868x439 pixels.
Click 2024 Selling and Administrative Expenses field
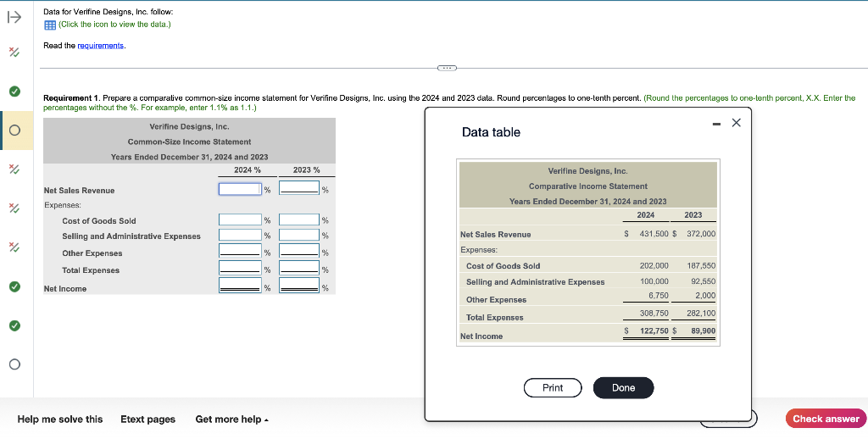pyautogui.click(x=240, y=236)
